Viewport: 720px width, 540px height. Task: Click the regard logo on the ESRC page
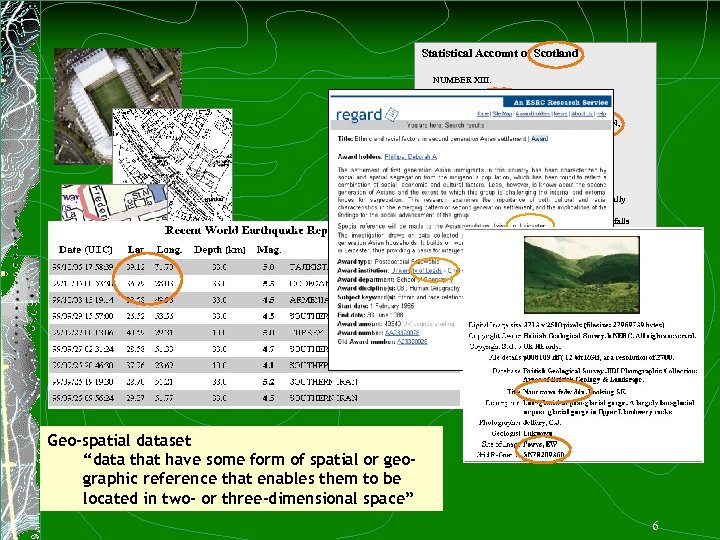pos(366,114)
